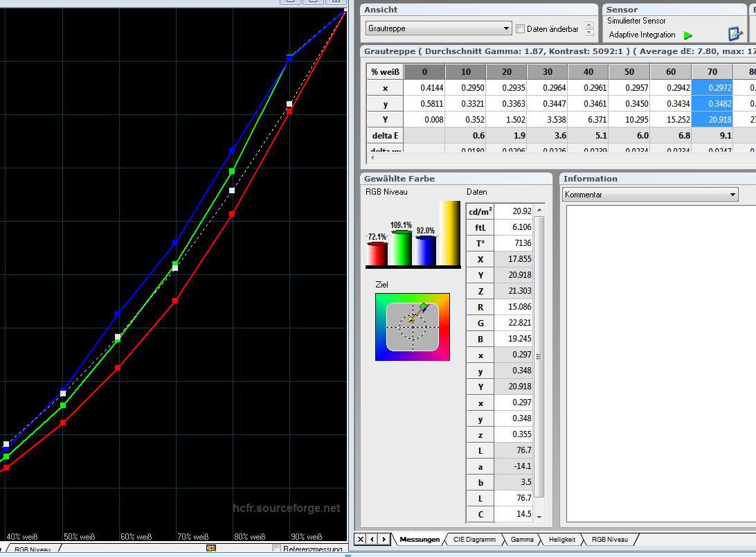Switch to the CIE Diagramm tab
This screenshot has height=557, width=756.
[x=474, y=539]
